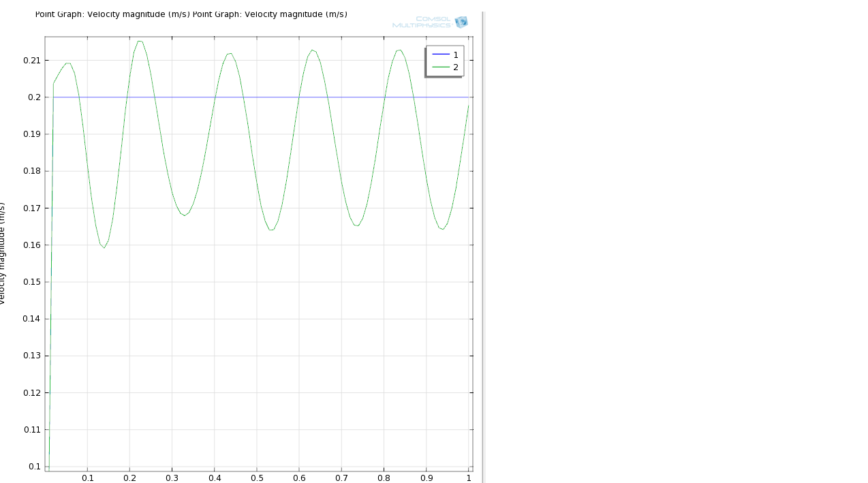Select legend entry labeled 2
Viewport: 868px width, 483px height.
tap(456, 67)
